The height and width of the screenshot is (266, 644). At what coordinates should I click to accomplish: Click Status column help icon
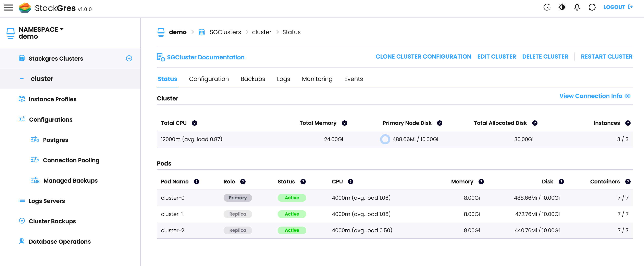point(303,182)
